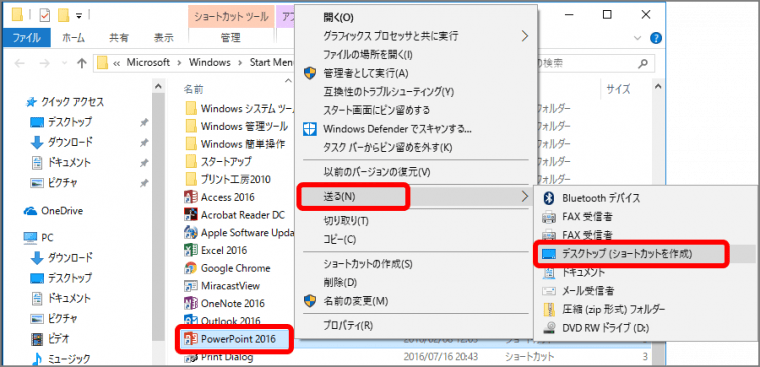
Task: Click the shield icon beside 管理者として実行
Action: coord(309,73)
